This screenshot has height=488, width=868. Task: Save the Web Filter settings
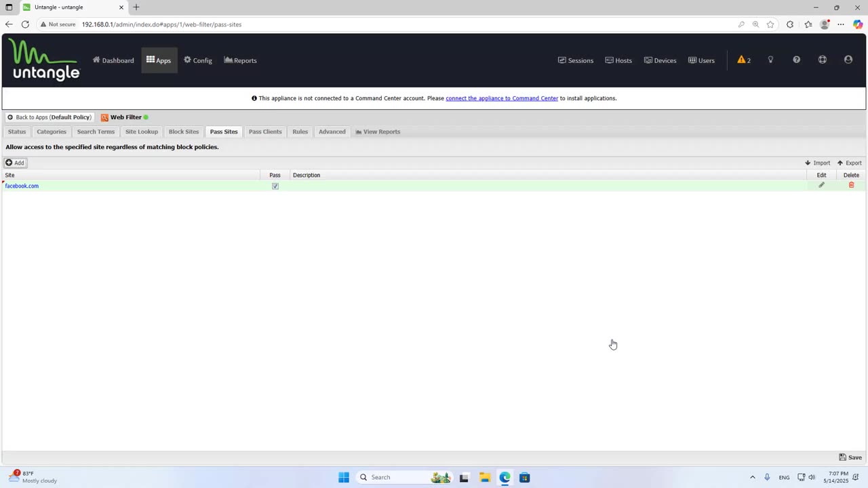click(x=850, y=457)
